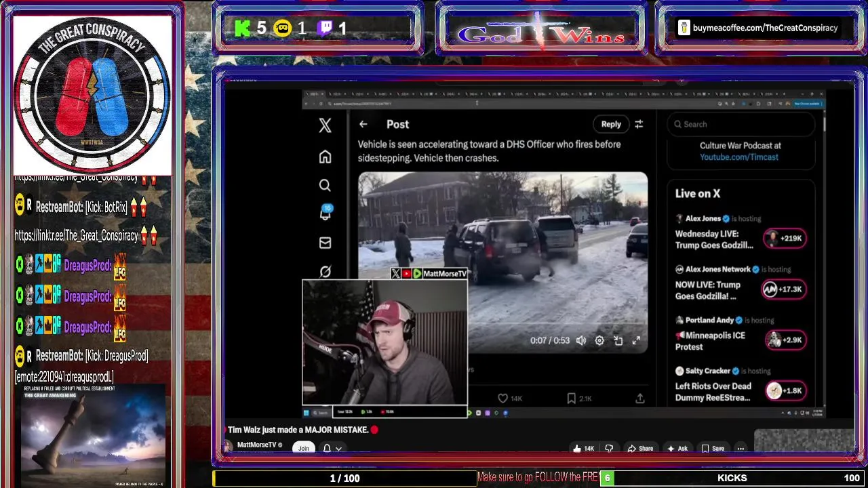Open the Grok slashed-circle icon
Viewport: 868px width, 488px height.
click(325, 272)
